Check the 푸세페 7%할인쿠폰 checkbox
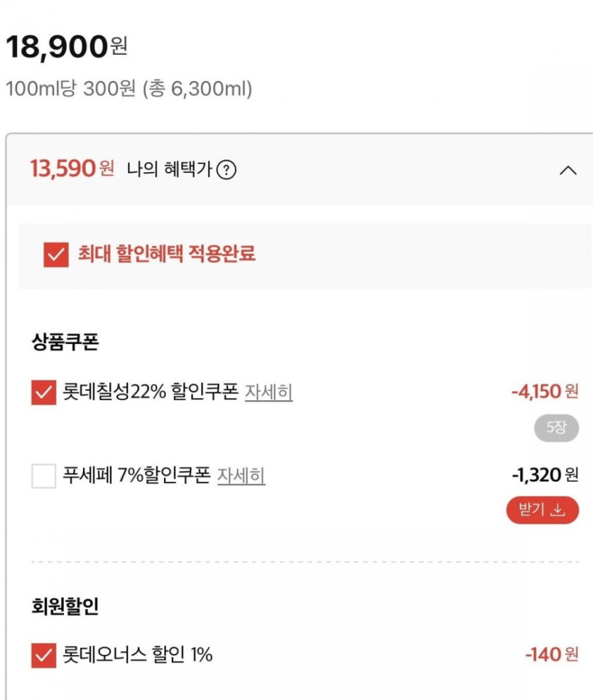Image resolution: width=593 pixels, height=700 pixels. point(43,475)
